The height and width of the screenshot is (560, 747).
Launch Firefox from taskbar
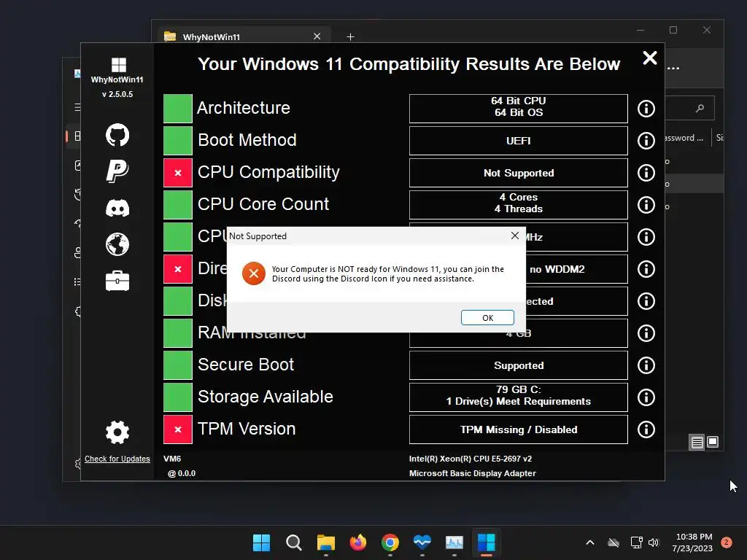[357, 542]
